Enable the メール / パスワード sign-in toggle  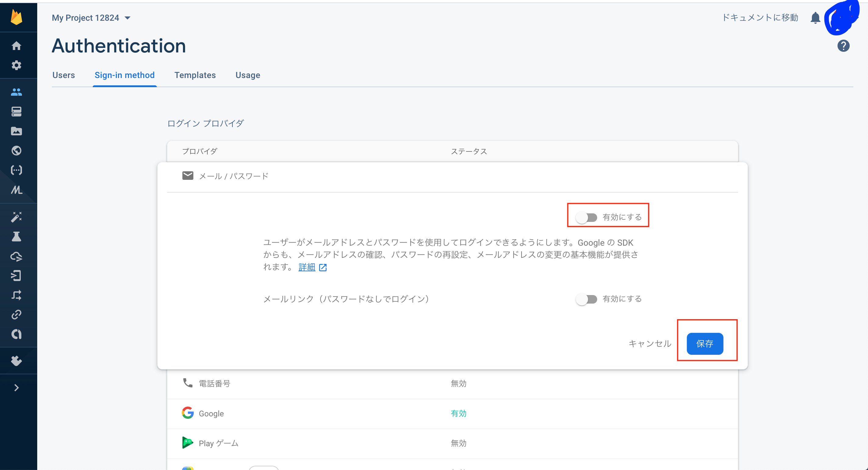pos(586,217)
